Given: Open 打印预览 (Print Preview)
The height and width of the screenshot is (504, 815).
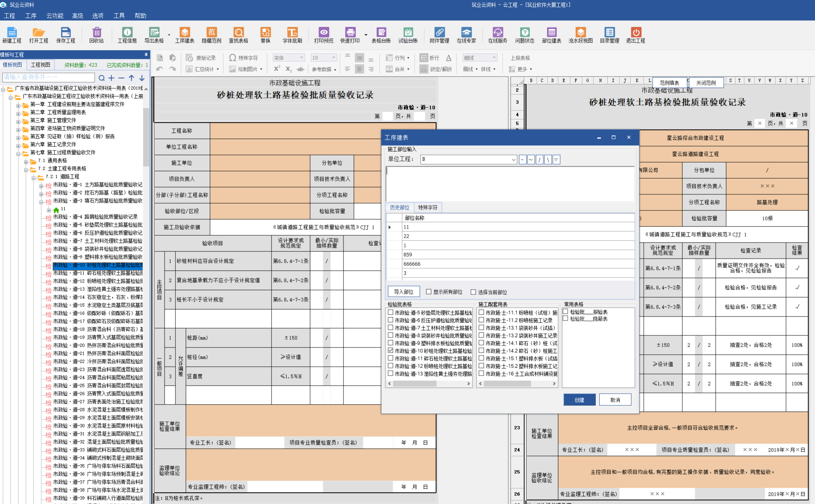Looking at the screenshot, I should [323, 33].
